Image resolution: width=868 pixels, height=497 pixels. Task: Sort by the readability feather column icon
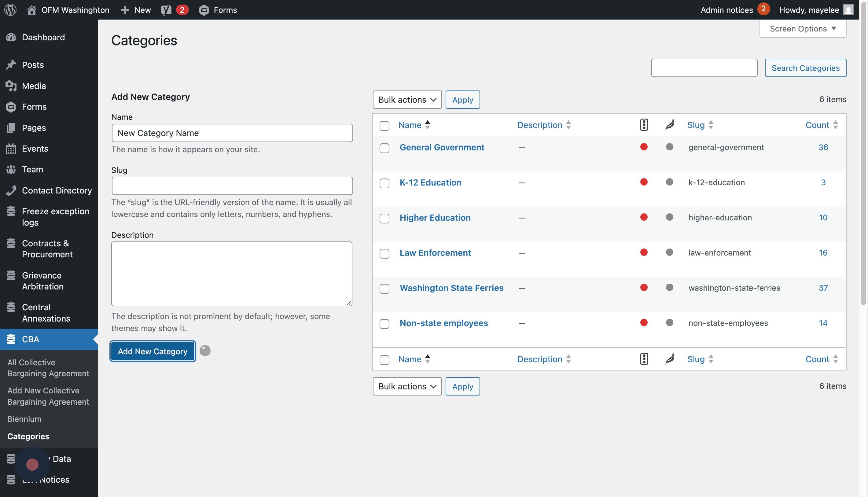pyautogui.click(x=669, y=125)
